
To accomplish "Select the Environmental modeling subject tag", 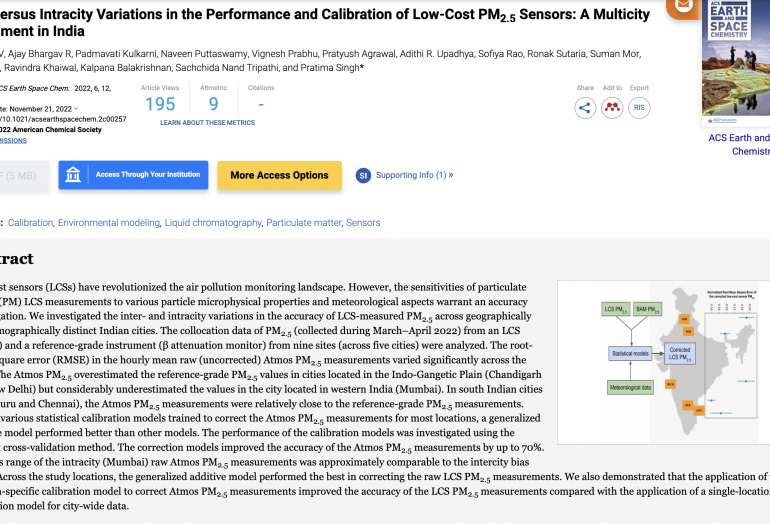I will click(108, 222).
